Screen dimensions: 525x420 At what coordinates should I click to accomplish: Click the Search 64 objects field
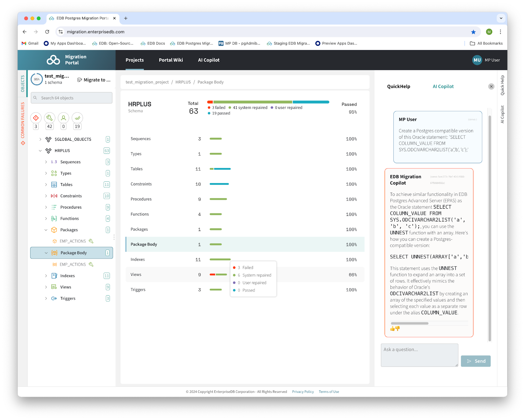[72, 98]
